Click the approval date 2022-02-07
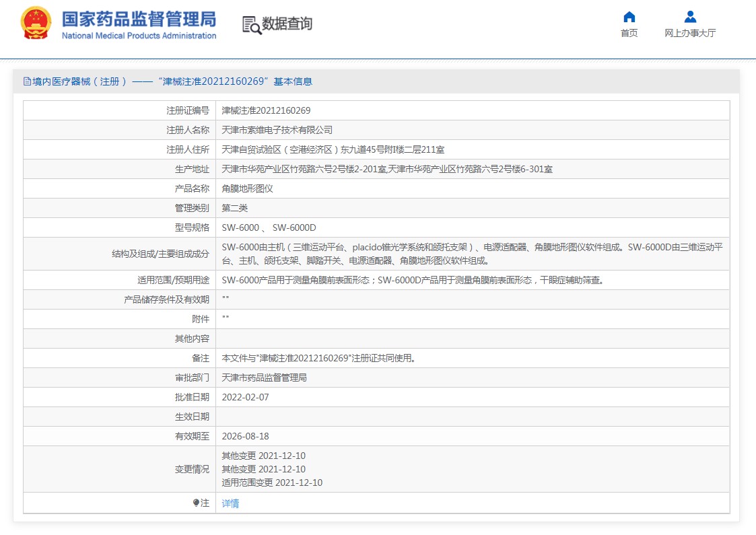Viewport: 756px width, 535px height. (245, 397)
